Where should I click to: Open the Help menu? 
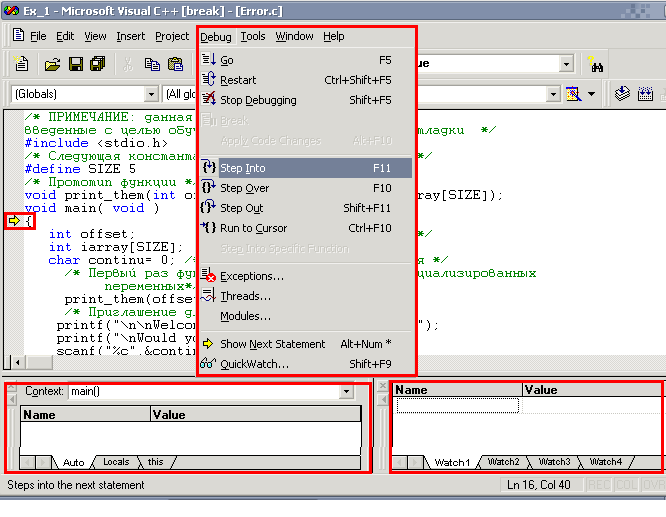pyautogui.click(x=333, y=36)
